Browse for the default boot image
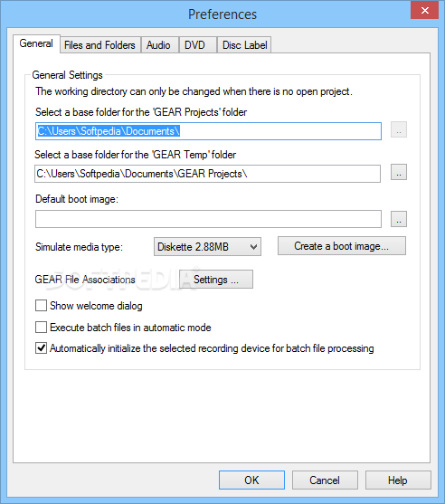Viewport: 445px width, 504px height. [x=399, y=219]
